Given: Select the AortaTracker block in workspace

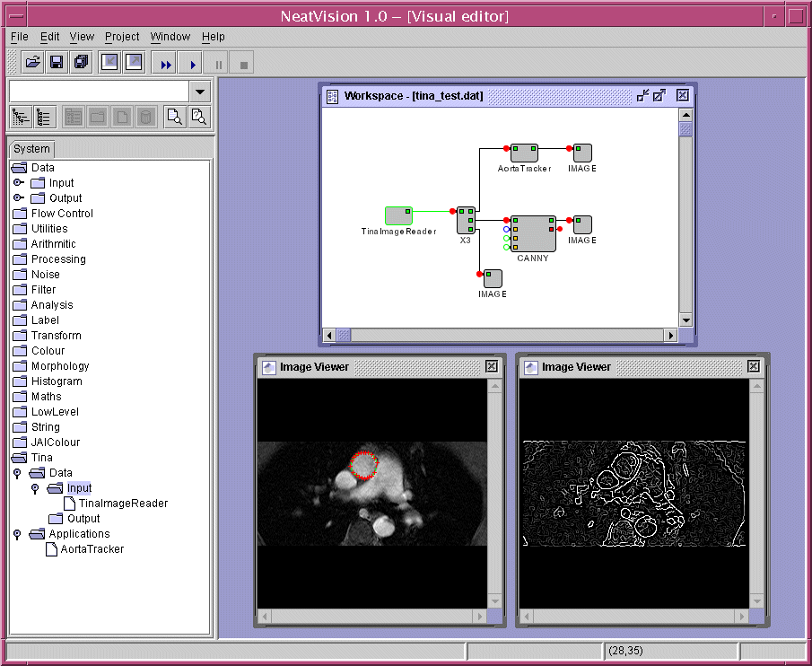Looking at the screenshot, I should tap(524, 153).
